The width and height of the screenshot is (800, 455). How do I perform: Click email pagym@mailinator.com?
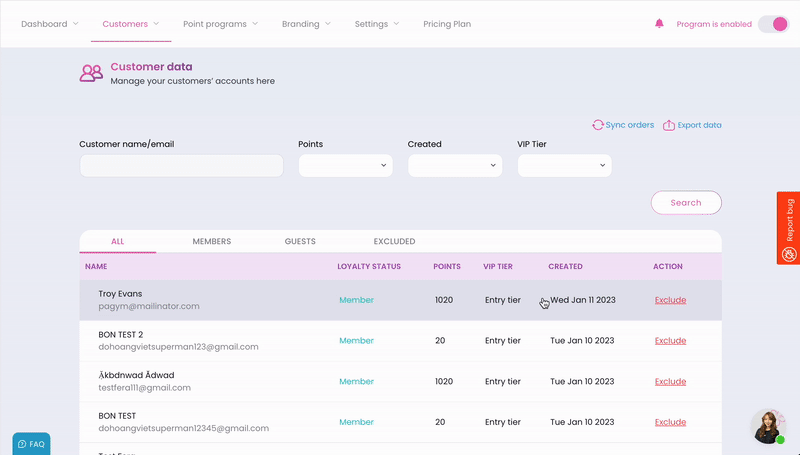149,306
